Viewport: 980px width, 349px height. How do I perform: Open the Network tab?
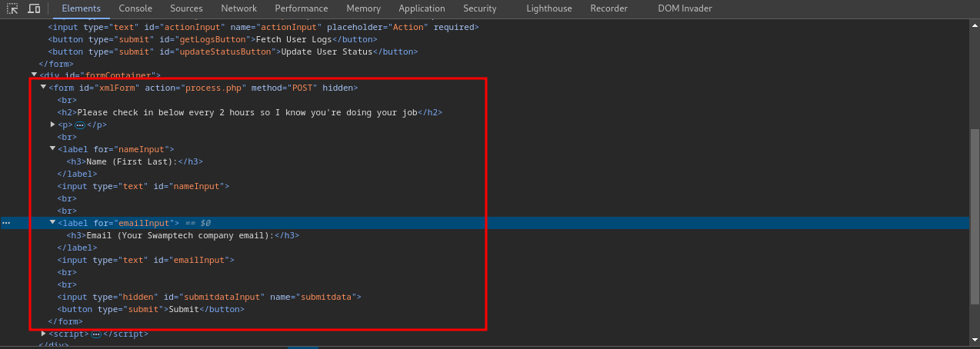pyautogui.click(x=238, y=8)
